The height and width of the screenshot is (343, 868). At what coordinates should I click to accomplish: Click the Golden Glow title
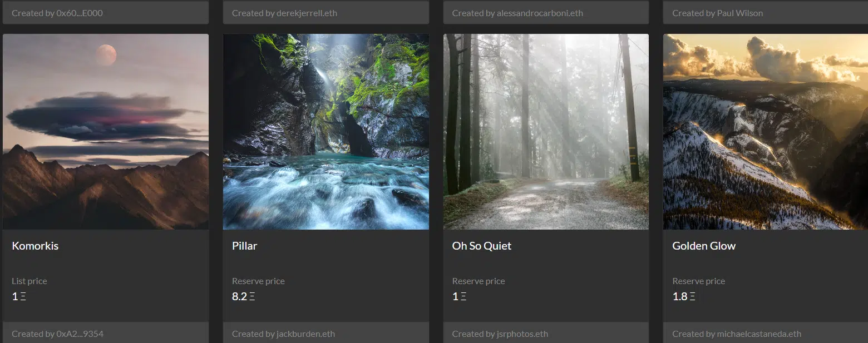point(704,246)
